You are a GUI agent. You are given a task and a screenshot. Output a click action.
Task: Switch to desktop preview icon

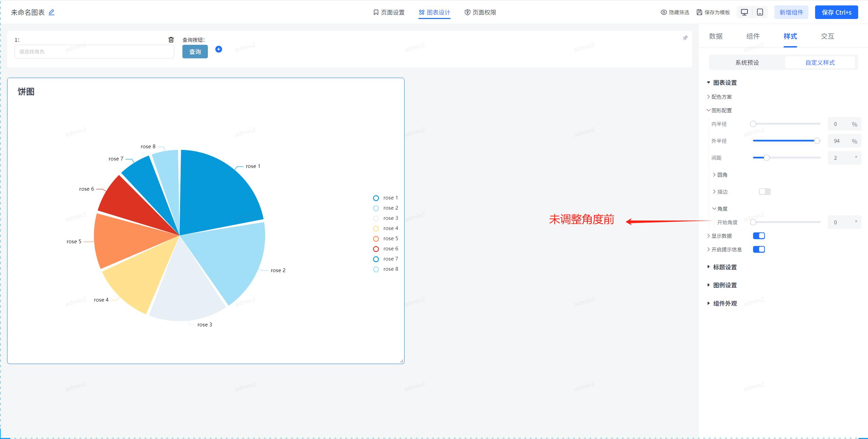coord(744,12)
